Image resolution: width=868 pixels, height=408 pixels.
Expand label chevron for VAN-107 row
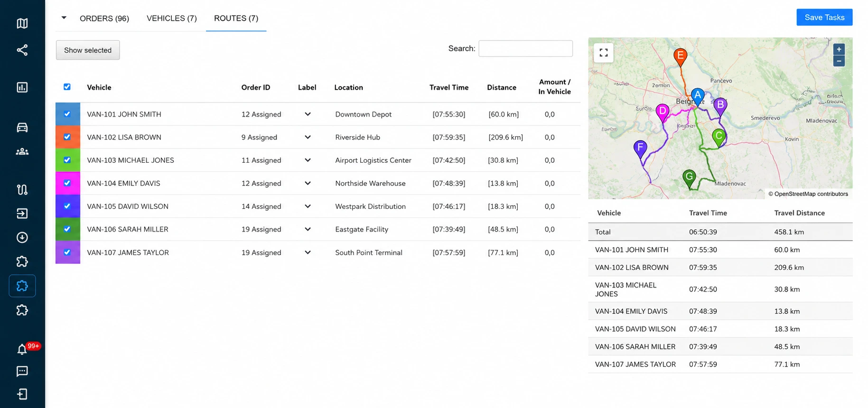click(x=308, y=252)
